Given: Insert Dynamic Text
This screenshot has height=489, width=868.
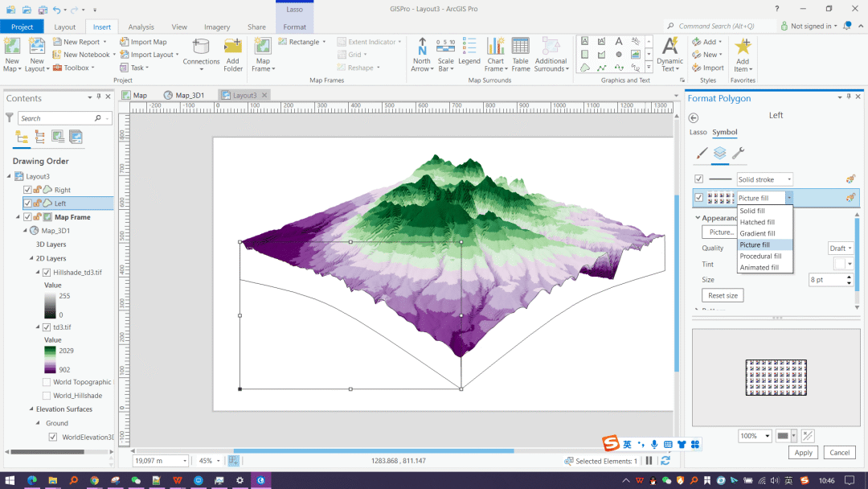Looking at the screenshot, I should pos(669,54).
